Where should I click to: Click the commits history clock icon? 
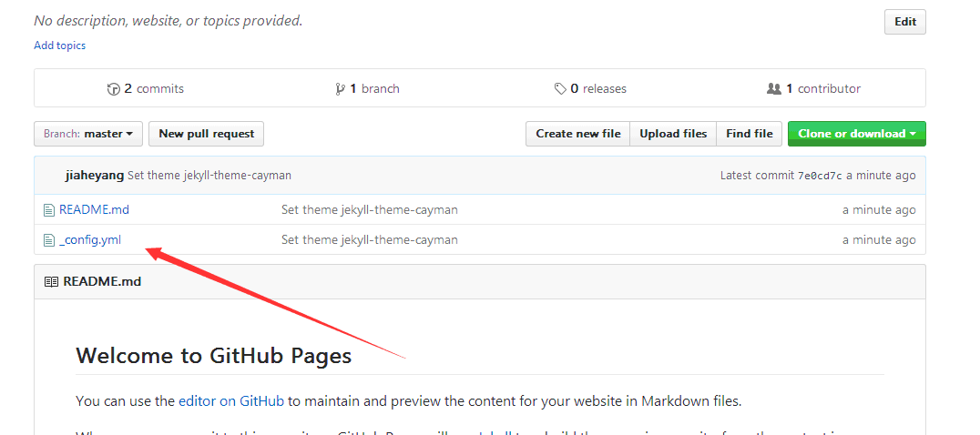[113, 88]
